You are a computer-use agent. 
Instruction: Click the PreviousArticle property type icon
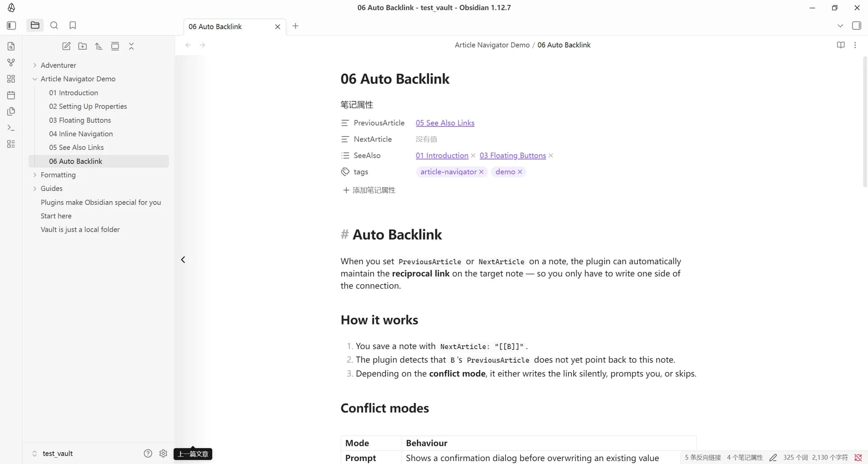point(345,123)
